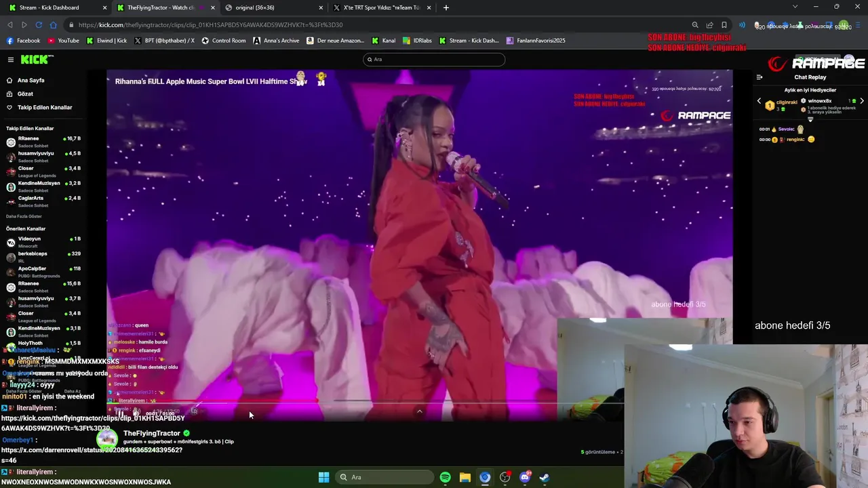Open Spotify from the taskbar

445,477
